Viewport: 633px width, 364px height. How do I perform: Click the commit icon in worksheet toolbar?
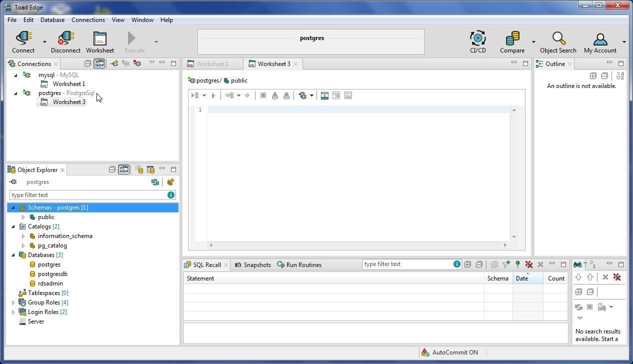(x=274, y=95)
